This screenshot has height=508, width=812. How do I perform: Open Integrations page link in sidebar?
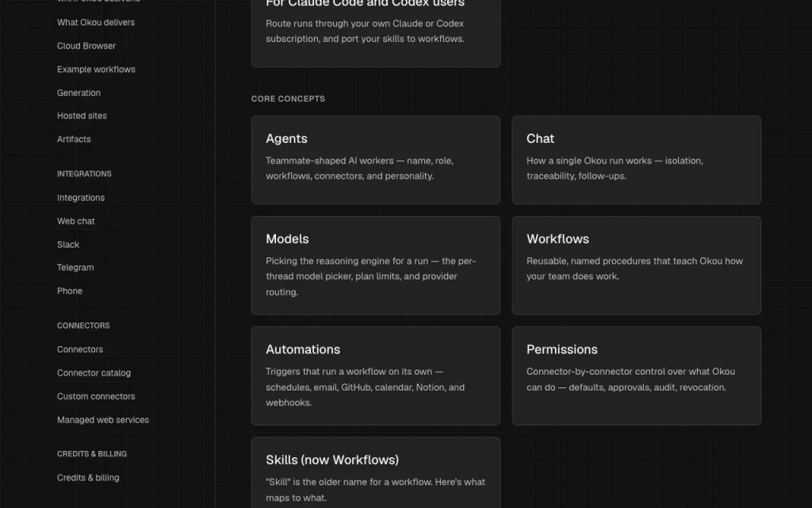81,198
